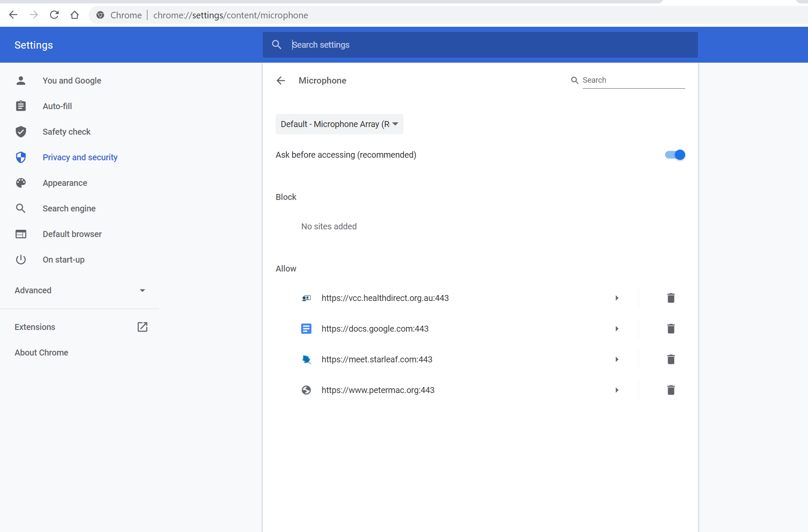Click the browser Back arrow

[13, 15]
